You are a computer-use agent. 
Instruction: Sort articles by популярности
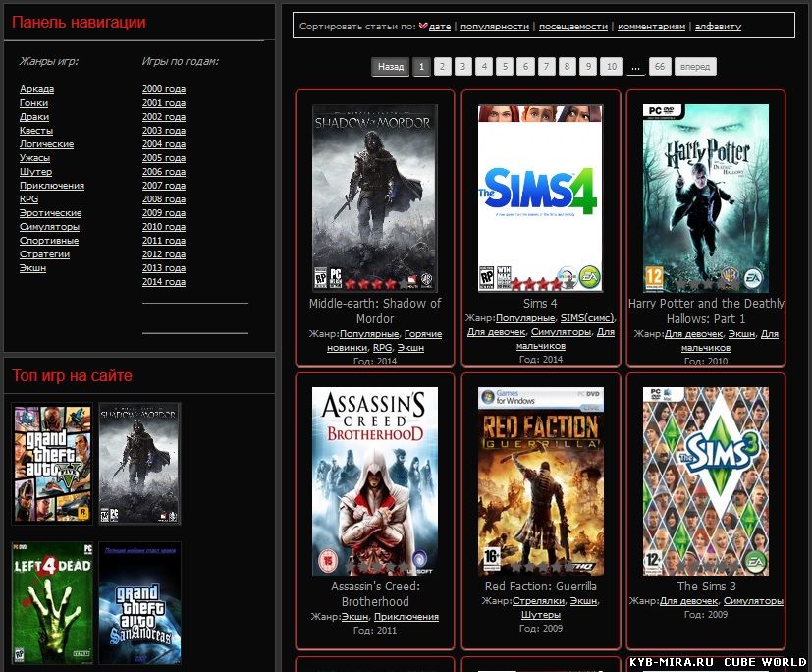[495, 26]
